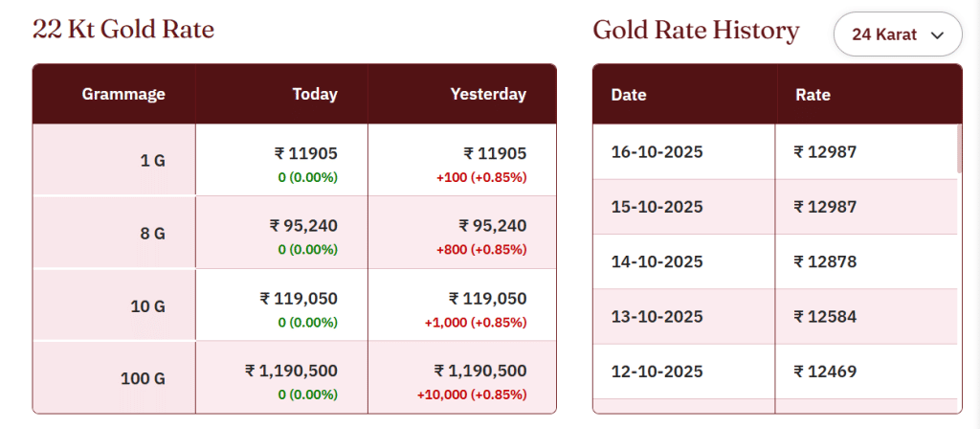
Task: Click the Date column header
Action: [x=629, y=95]
